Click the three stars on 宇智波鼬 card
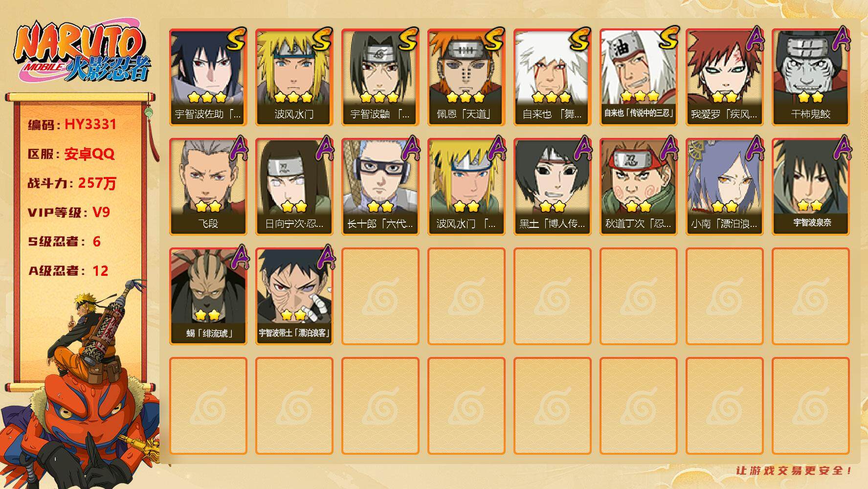 click(x=379, y=97)
